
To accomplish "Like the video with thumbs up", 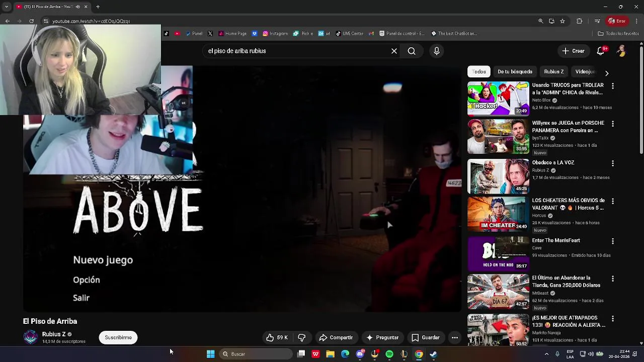I will [x=277, y=337].
